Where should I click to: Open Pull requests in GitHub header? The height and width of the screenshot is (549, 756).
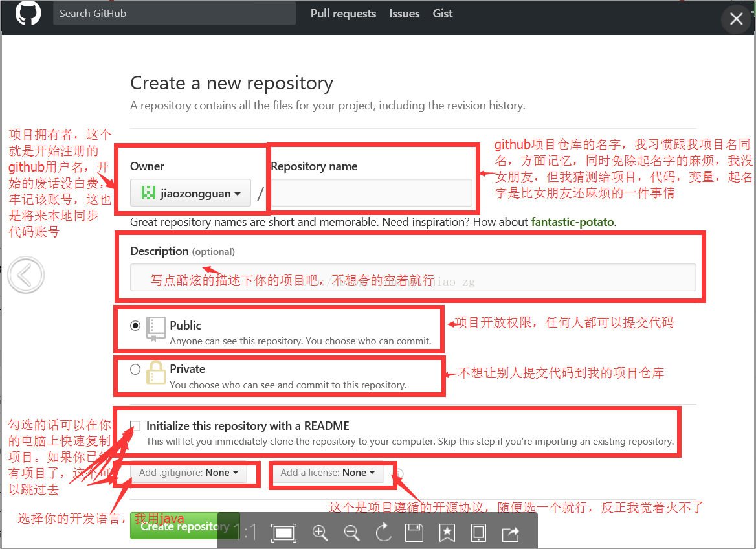(343, 14)
